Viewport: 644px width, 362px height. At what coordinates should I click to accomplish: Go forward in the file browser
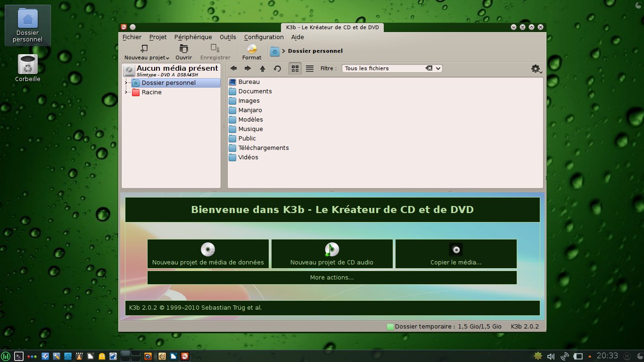coord(248,68)
